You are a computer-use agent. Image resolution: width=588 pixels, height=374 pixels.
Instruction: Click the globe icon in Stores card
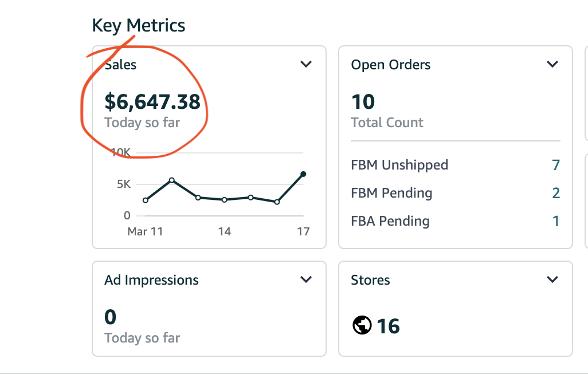(362, 325)
